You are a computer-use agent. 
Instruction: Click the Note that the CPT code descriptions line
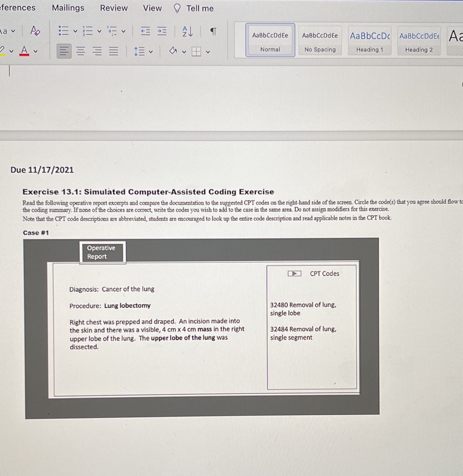coord(207,218)
